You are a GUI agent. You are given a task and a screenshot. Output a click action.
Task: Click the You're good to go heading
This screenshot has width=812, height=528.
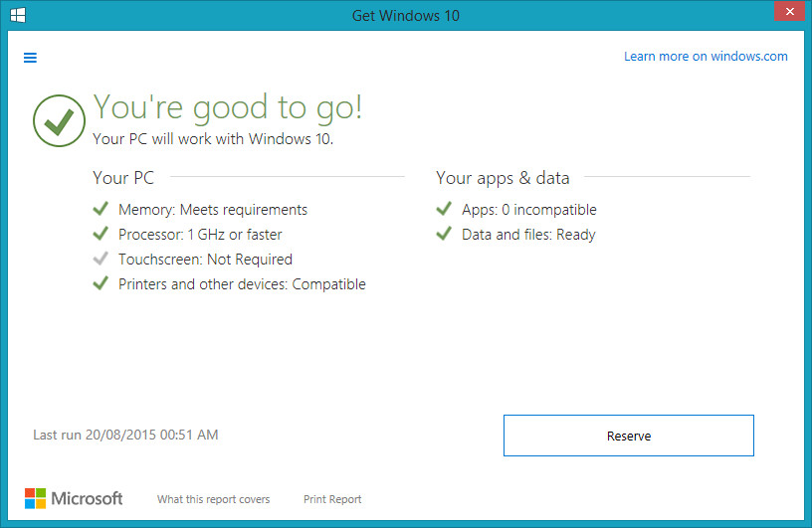coord(227,107)
